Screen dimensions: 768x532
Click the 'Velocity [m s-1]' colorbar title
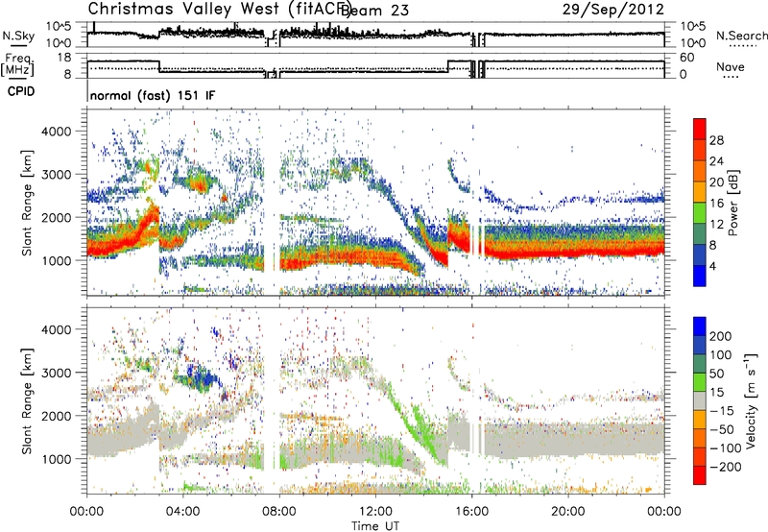coord(751,400)
